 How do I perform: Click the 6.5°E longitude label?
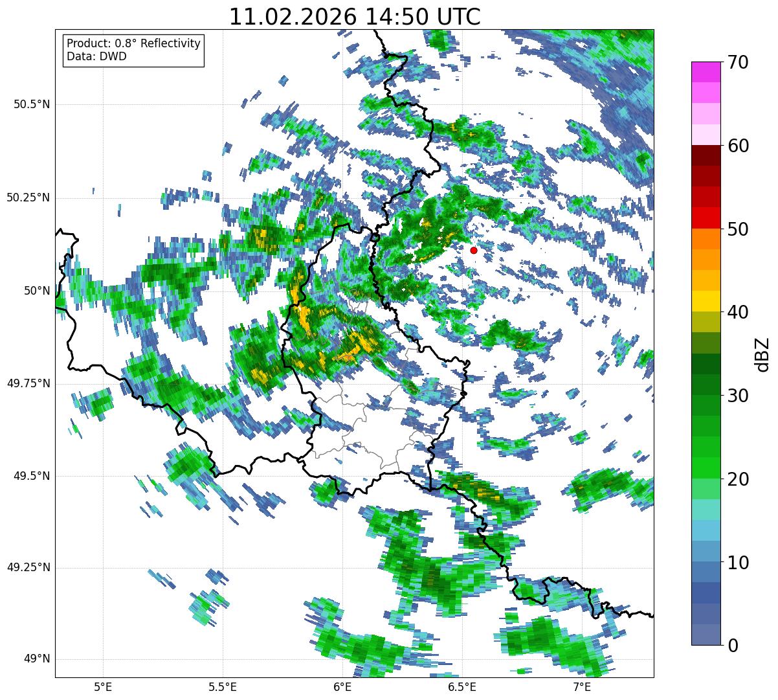pyautogui.click(x=462, y=686)
